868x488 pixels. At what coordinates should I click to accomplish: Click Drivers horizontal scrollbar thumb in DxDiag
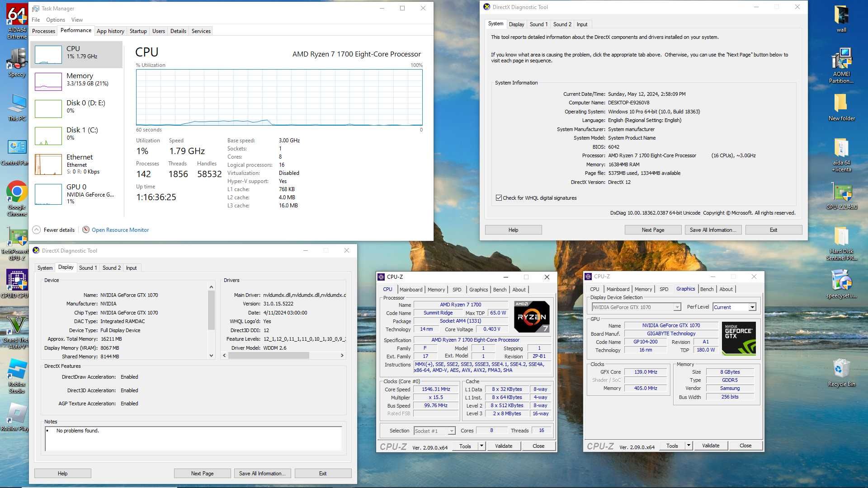(269, 356)
